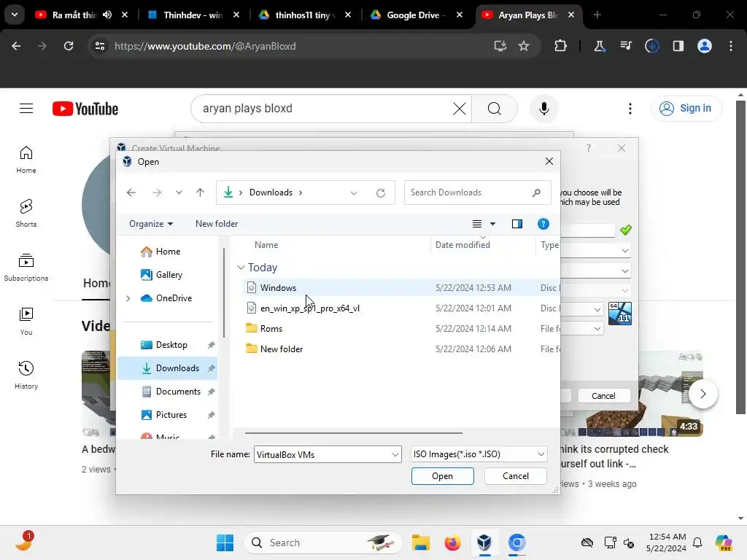747x560 pixels.
Task: Expand the File name dropdown
Action: [395, 454]
